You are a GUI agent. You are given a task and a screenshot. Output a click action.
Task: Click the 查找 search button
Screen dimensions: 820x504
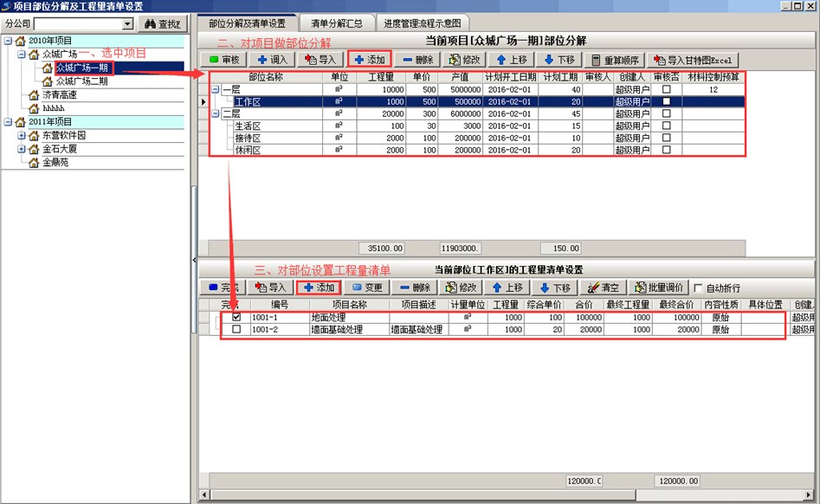162,25
